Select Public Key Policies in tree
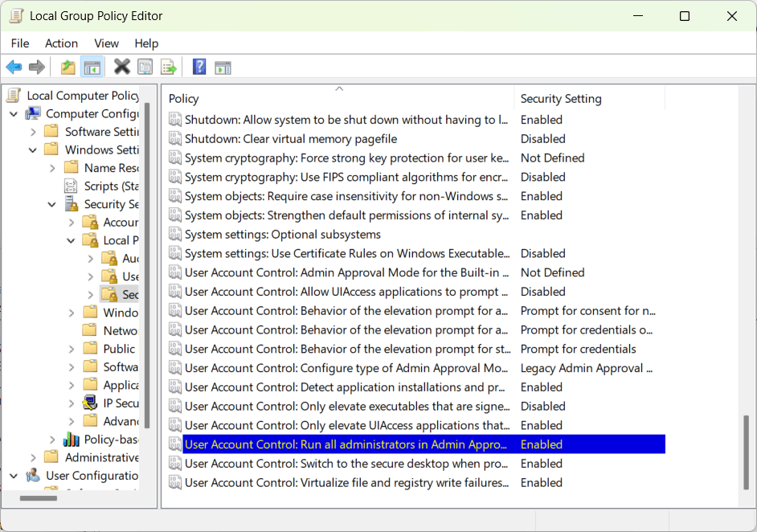The height and width of the screenshot is (532, 757). point(111,349)
